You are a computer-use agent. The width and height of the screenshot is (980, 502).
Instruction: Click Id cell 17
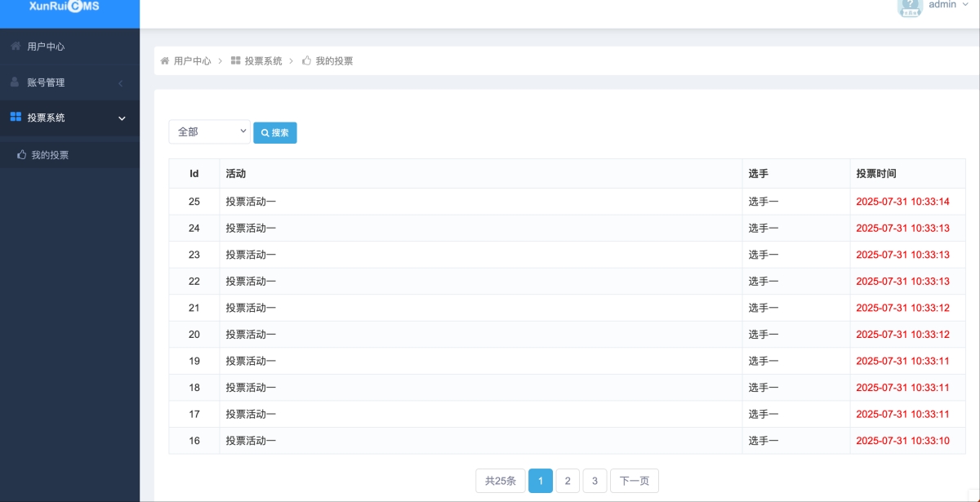(194, 414)
